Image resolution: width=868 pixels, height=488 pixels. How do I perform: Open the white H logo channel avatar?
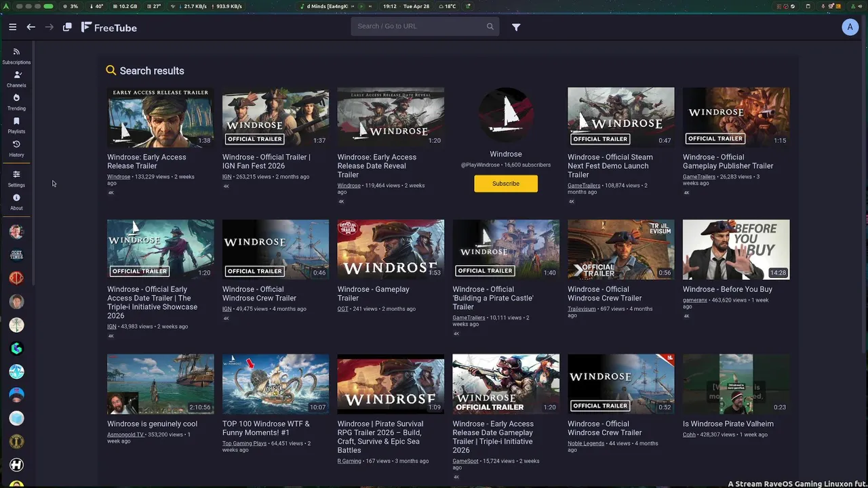16,465
